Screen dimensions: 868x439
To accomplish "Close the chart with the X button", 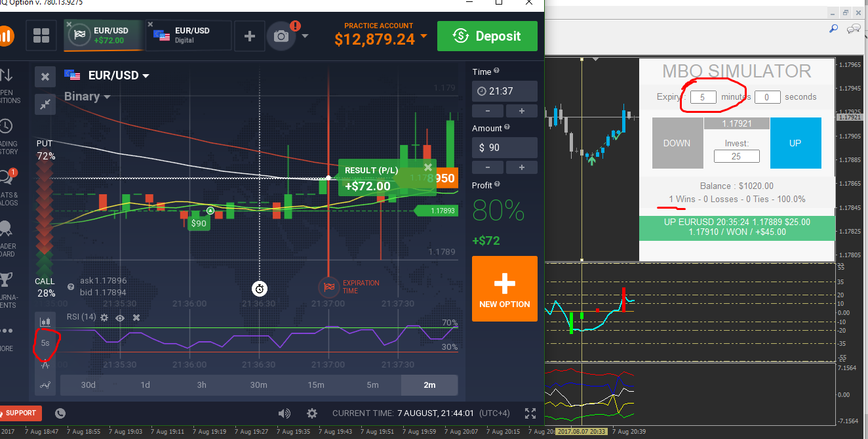I will 45,77.
